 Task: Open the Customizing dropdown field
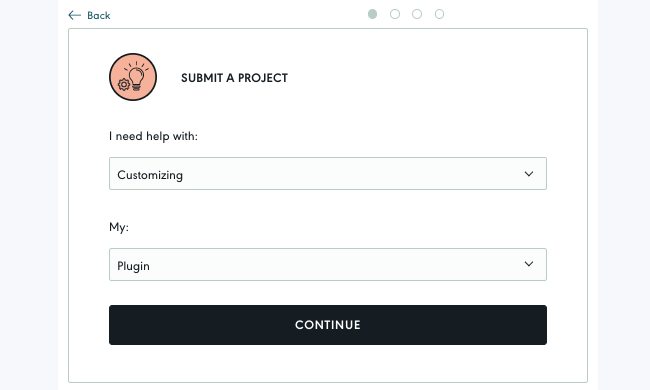[328, 174]
